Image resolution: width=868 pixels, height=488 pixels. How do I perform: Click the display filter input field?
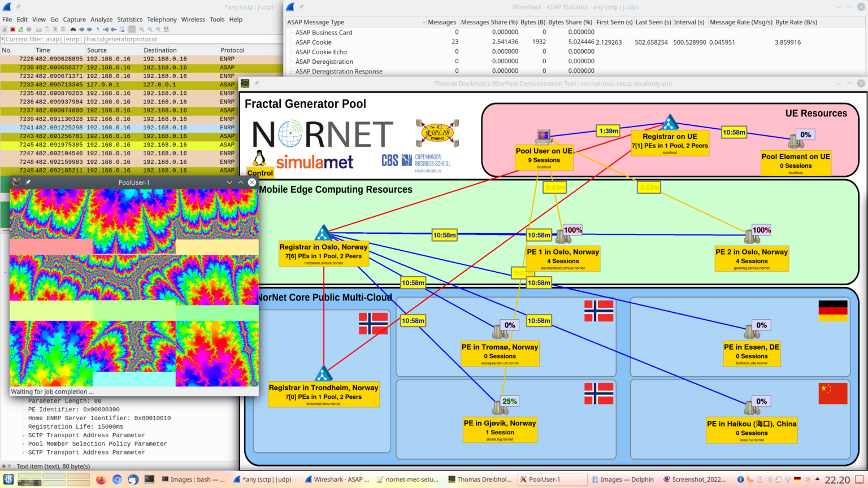141,39
